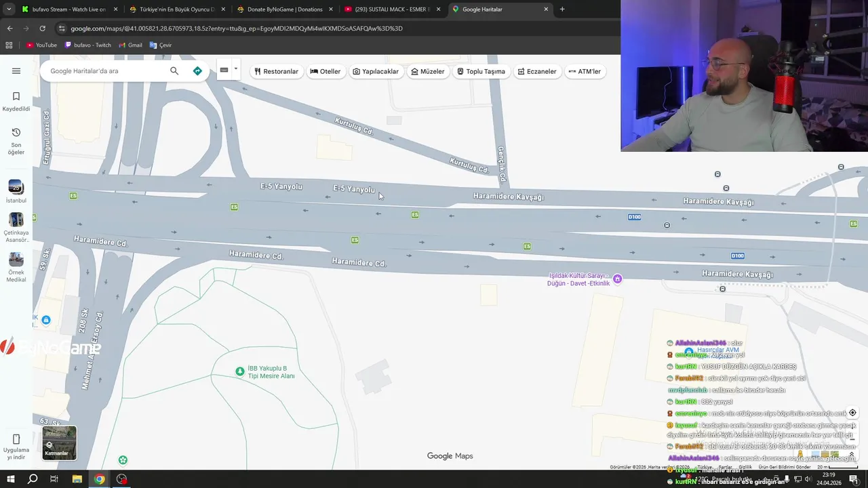Go forward in browser history
The height and width of the screenshot is (488, 868).
pyautogui.click(x=26, y=28)
